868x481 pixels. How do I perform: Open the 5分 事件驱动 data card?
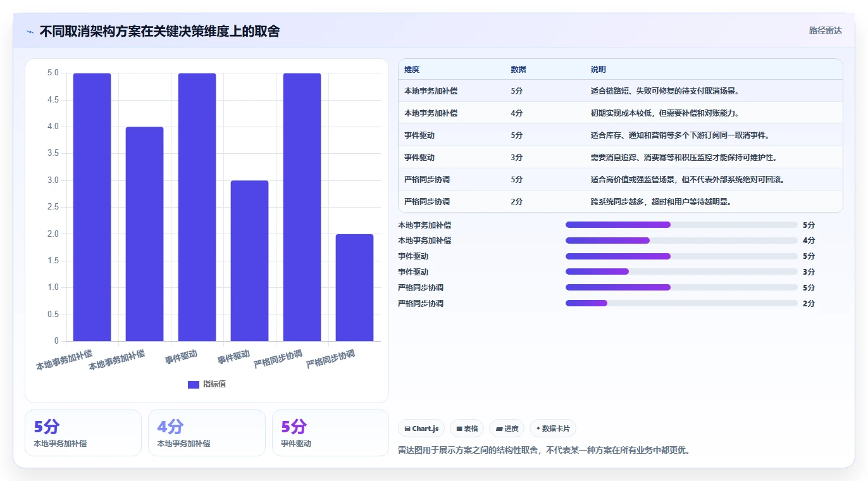pyautogui.click(x=330, y=433)
